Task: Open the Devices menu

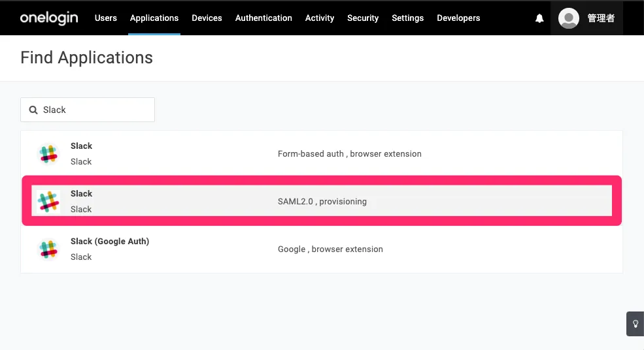Action: point(207,18)
